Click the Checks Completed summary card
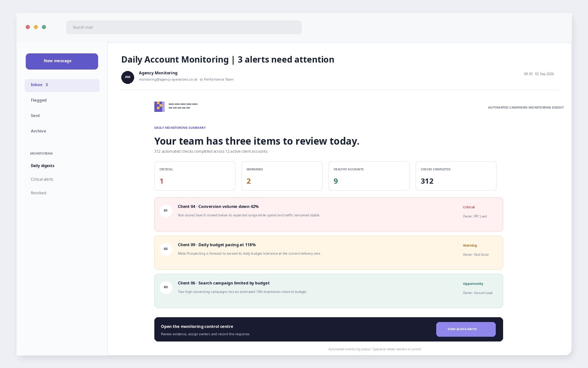The height and width of the screenshot is (368, 588). [456, 176]
